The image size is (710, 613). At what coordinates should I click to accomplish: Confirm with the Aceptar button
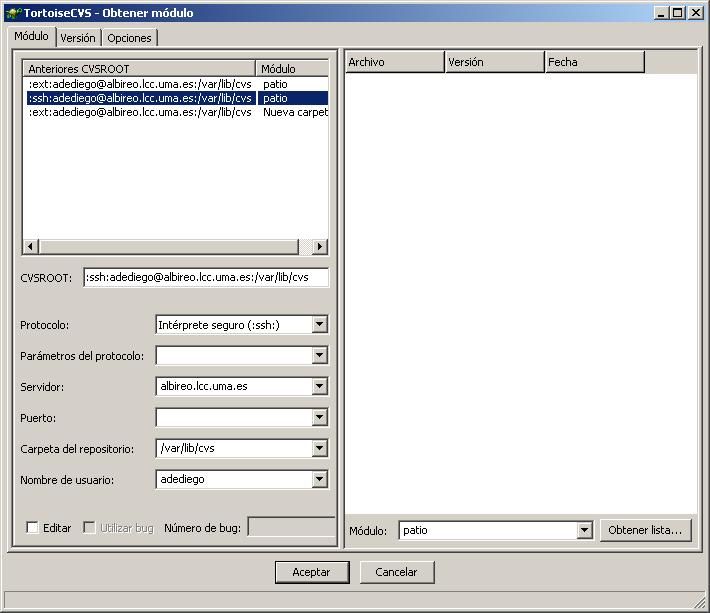[x=312, y=572]
